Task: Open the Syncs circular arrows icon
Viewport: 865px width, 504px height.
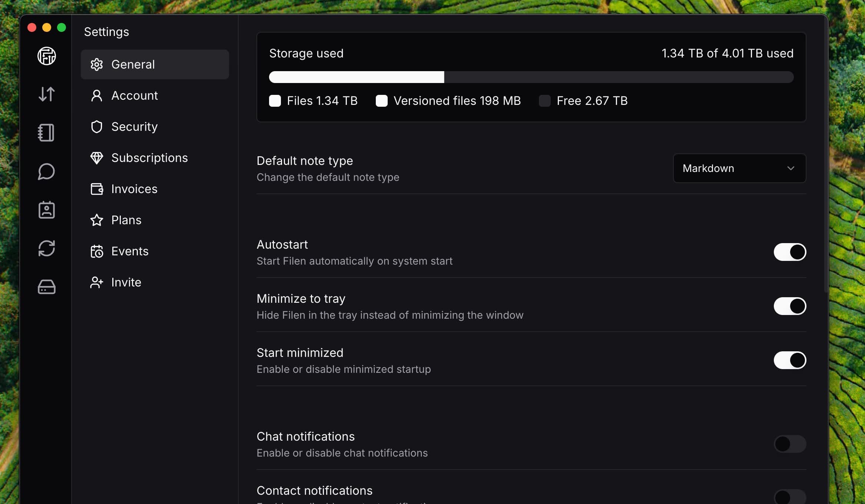Action: pos(47,248)
